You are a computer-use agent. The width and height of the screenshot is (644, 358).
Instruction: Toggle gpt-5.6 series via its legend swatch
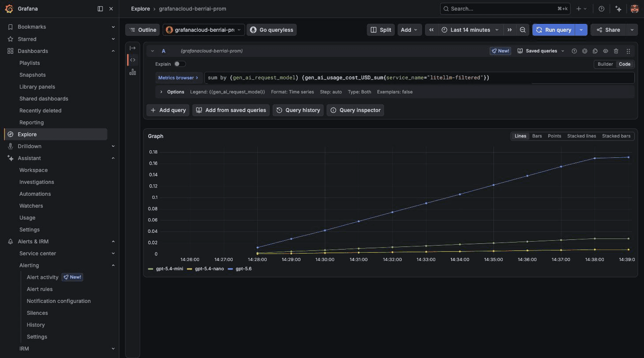pos(230,269)
